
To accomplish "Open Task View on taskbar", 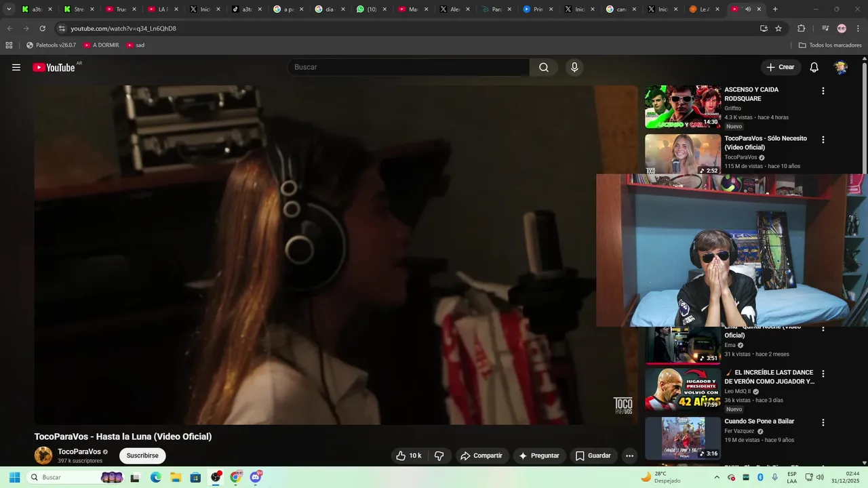I will (x=135, y=477).
